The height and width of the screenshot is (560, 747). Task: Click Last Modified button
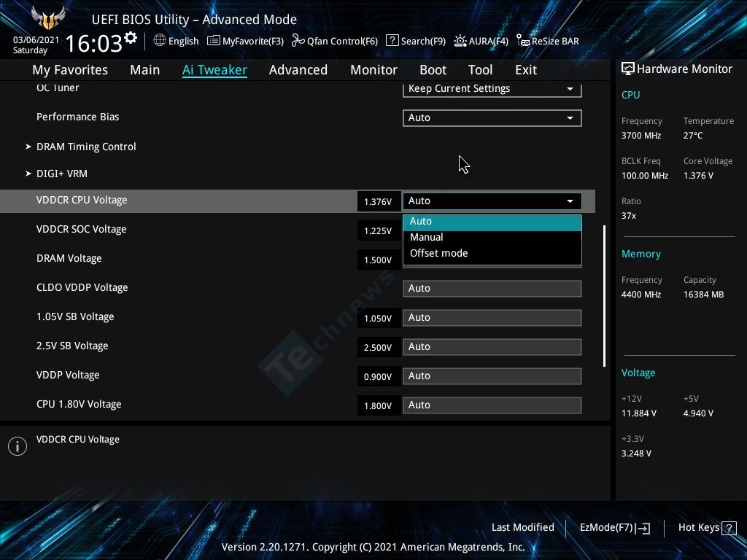coord(522,528)
